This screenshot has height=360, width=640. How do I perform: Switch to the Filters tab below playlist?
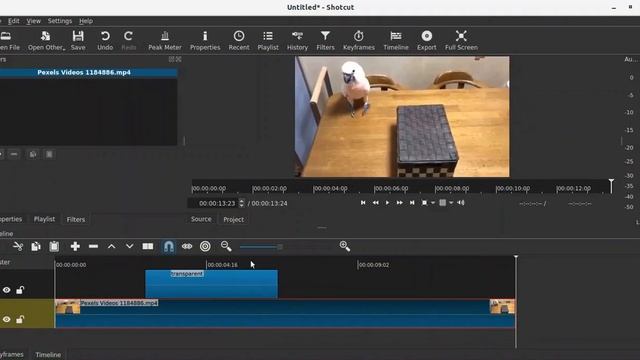(76, 220)
